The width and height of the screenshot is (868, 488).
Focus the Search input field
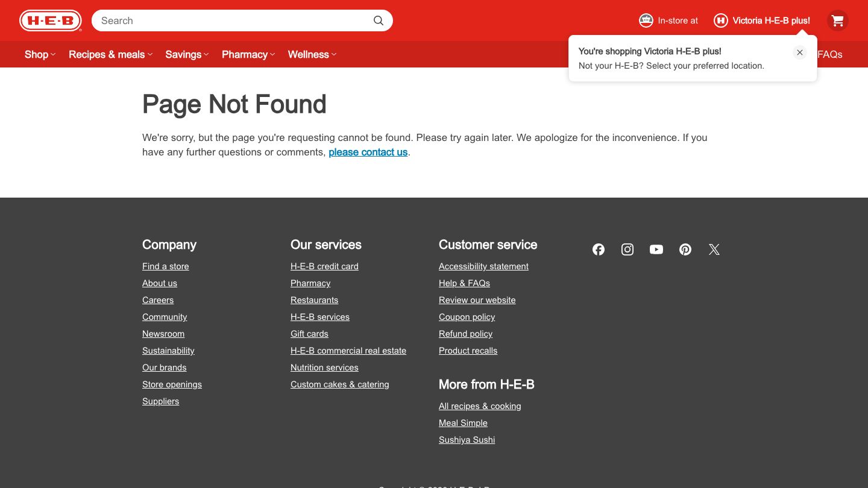click(x=232, y=20)
